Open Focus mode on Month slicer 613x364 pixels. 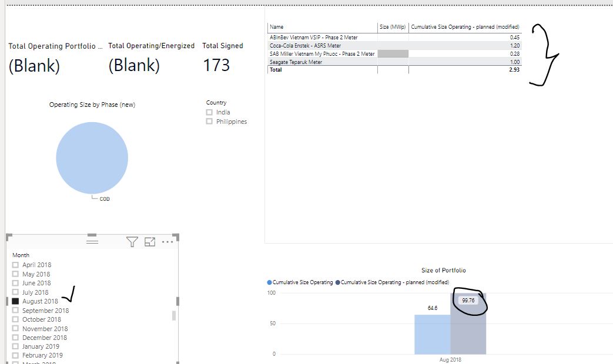point(150,242)
